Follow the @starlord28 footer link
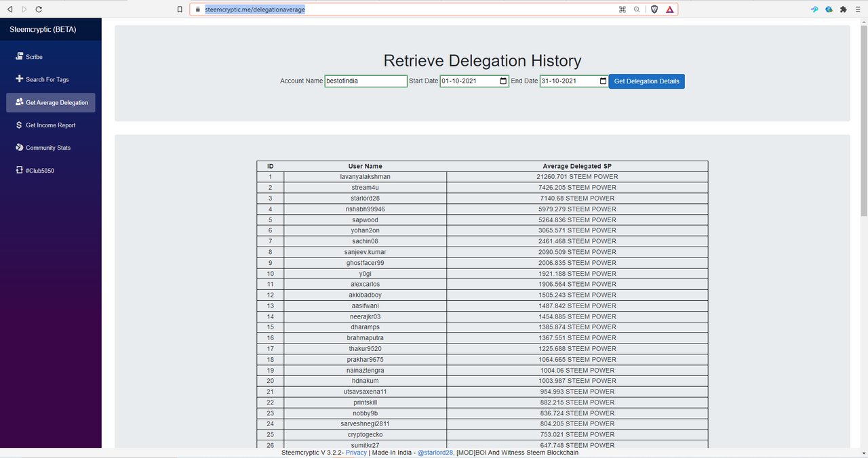Screen dimensions: 868x458 pyautogui.click(x=435, y=453)
